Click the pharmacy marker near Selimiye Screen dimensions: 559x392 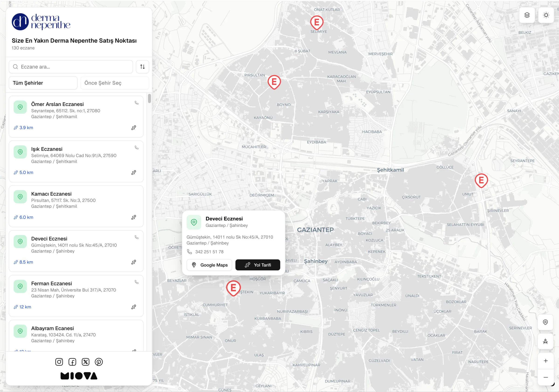[x=317, y=23]
